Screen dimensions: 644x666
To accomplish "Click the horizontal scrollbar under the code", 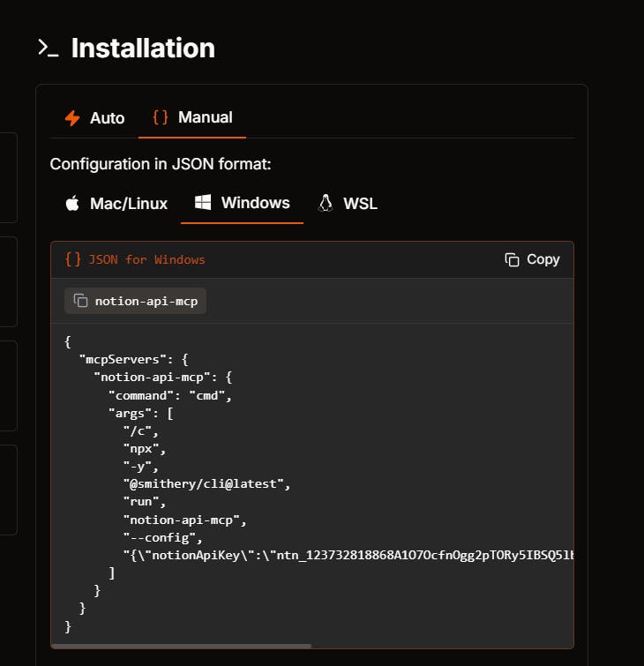I will (182, 646).
